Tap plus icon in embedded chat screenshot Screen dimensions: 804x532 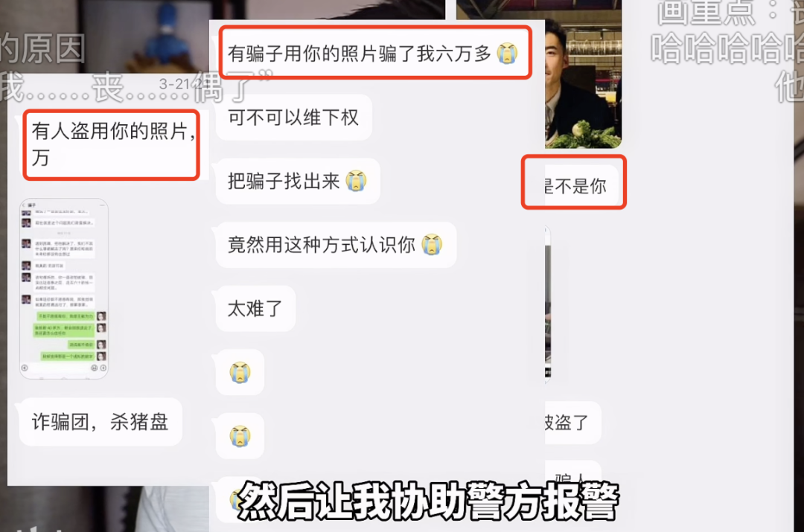tap(103, 368)
